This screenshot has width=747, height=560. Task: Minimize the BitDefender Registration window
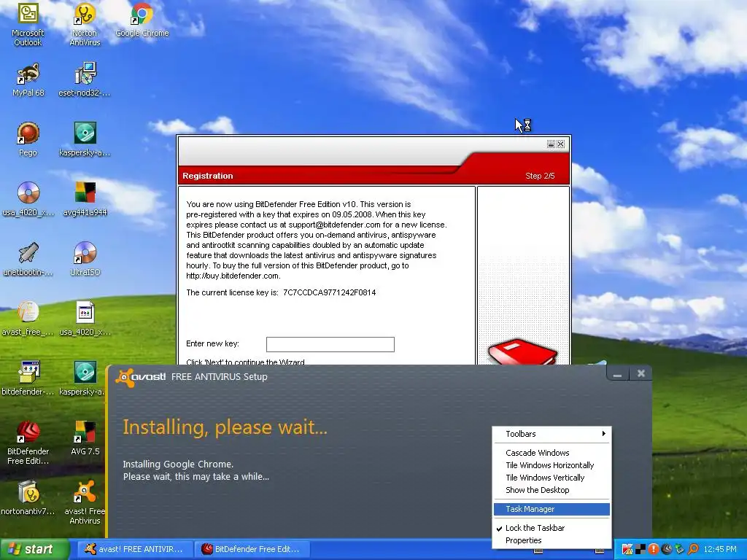pos(551,144)
